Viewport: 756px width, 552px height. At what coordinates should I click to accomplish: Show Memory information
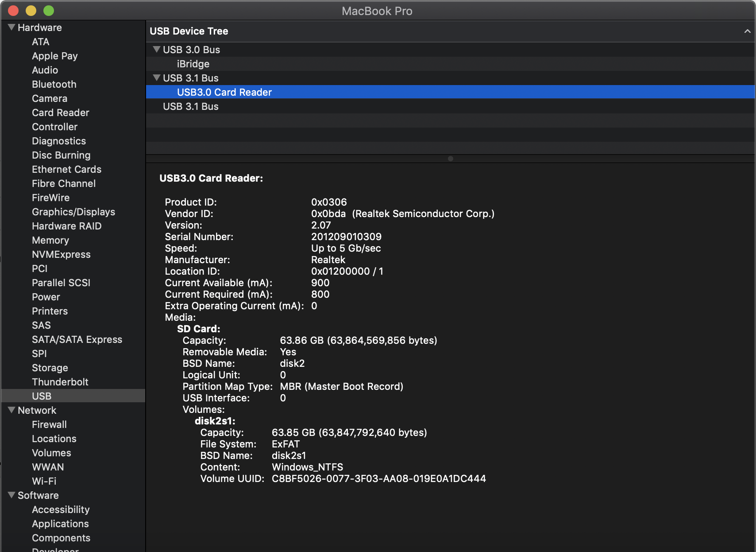tap(50, 240)
